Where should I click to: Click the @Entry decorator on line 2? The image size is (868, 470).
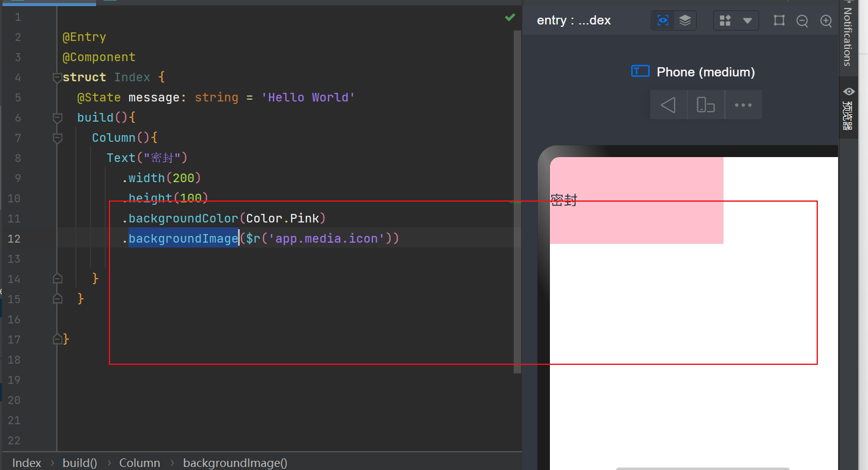point(84,37)
